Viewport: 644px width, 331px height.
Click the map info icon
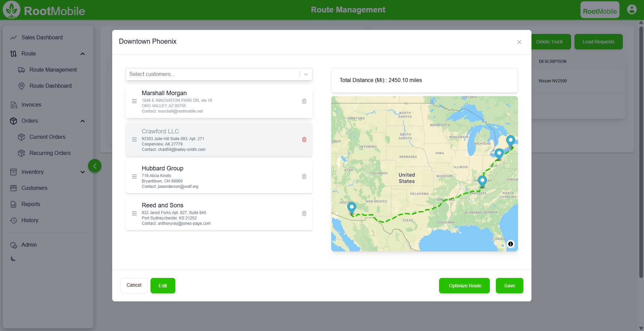click(510, 244)
